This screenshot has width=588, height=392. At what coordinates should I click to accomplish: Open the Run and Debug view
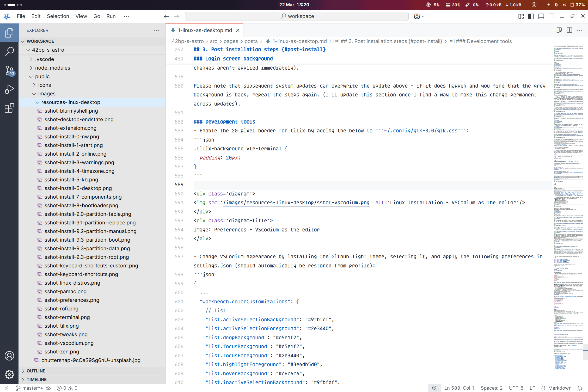click(x=9, y=89)
